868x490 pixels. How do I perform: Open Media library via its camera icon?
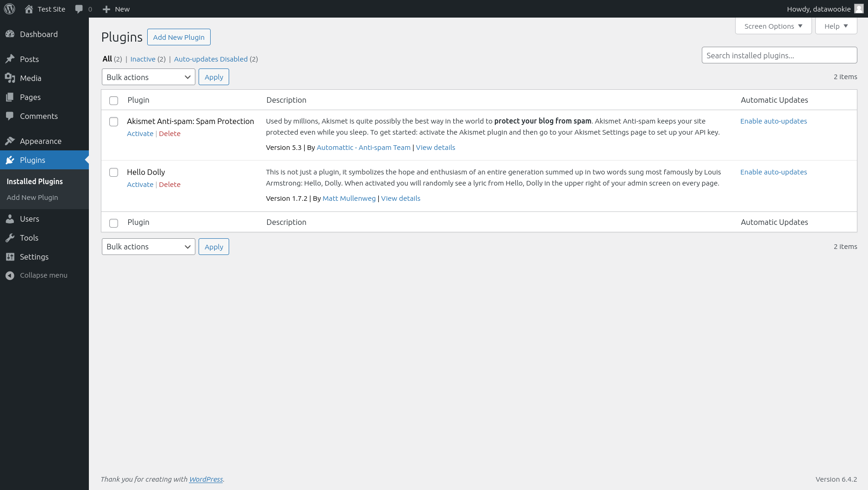(x=11, y=78)
